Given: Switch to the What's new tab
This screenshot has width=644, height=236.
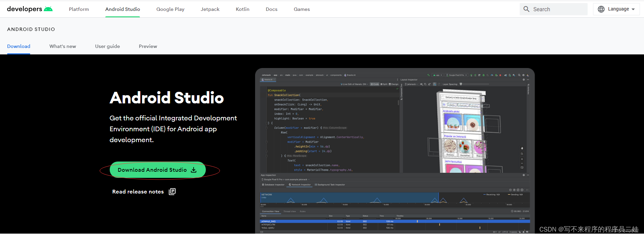Looking at the screenshot, I should point(62,46).
